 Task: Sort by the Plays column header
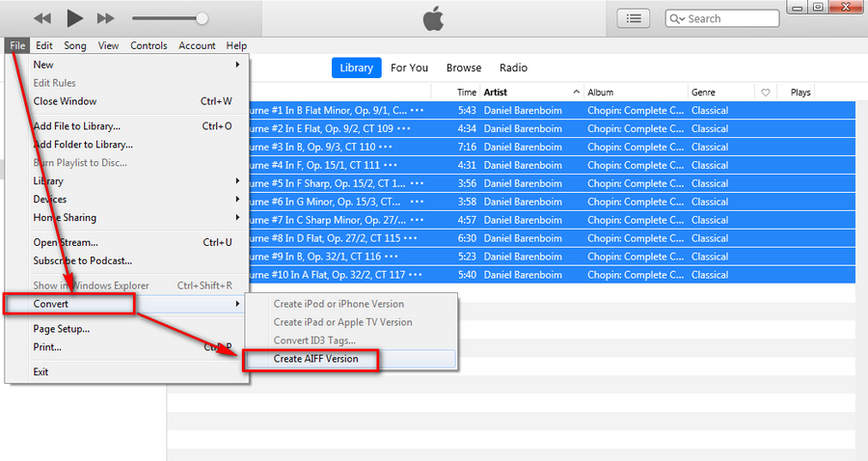coord(800,93)
